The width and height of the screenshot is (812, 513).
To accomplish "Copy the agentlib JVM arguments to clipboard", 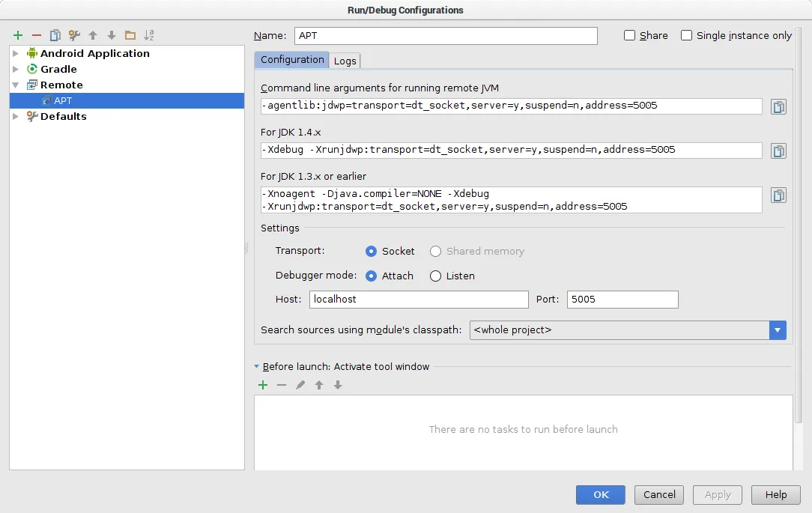I will coord(778,106).
